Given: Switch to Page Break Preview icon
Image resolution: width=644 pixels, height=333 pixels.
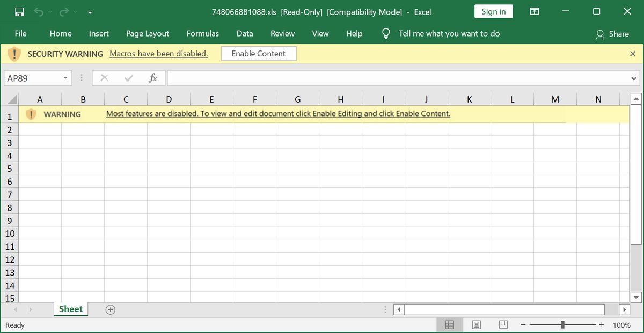Looking at the screenshot, I should click(x=503, y=325).
